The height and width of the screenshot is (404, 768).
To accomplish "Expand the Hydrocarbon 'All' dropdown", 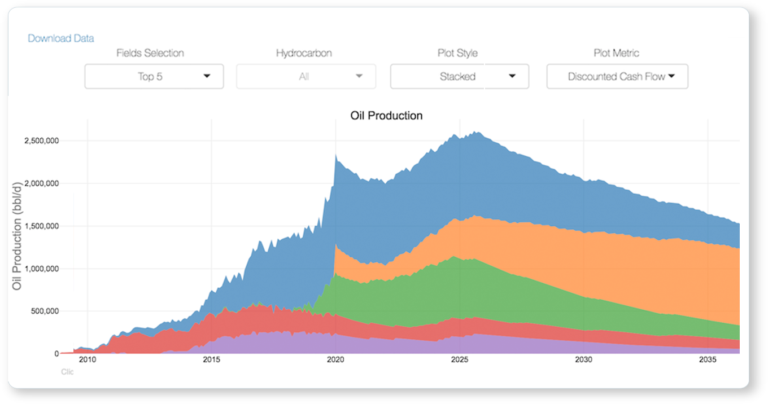I will (306, 76).
